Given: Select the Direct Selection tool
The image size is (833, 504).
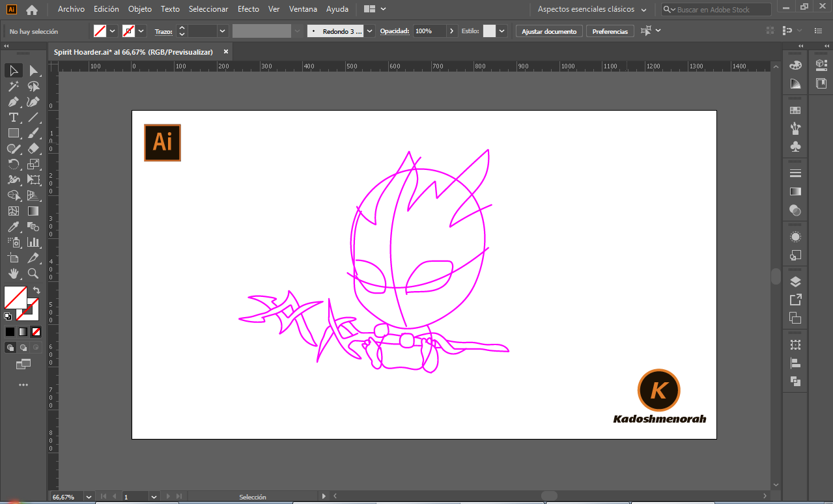Looking at the screenshot, I should point(34,70).
